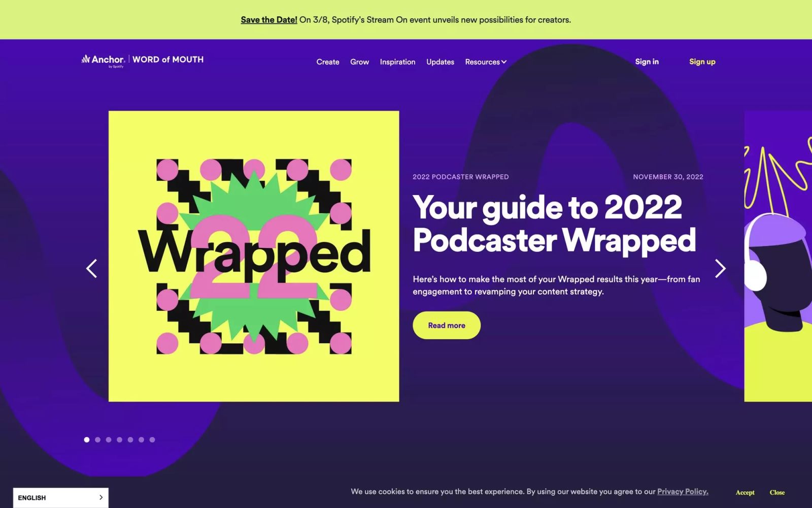The width and height of the screenshot is (812, 508).
Task: Open the Privacy Policy link
Action: click(683, 491)
